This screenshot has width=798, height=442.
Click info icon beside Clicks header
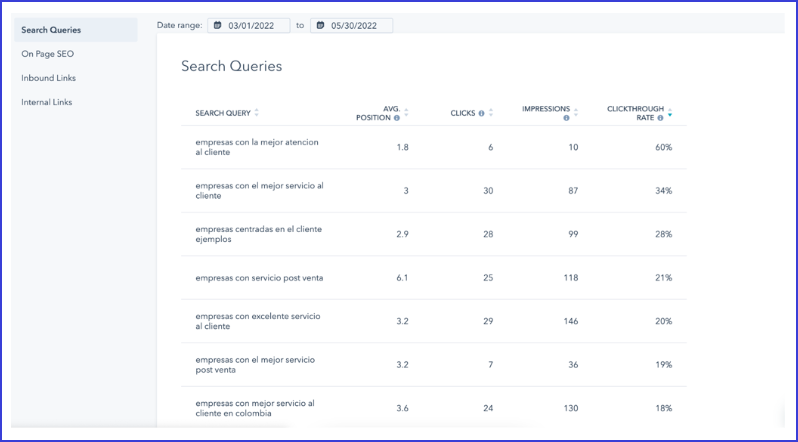(x=481, y=114)
